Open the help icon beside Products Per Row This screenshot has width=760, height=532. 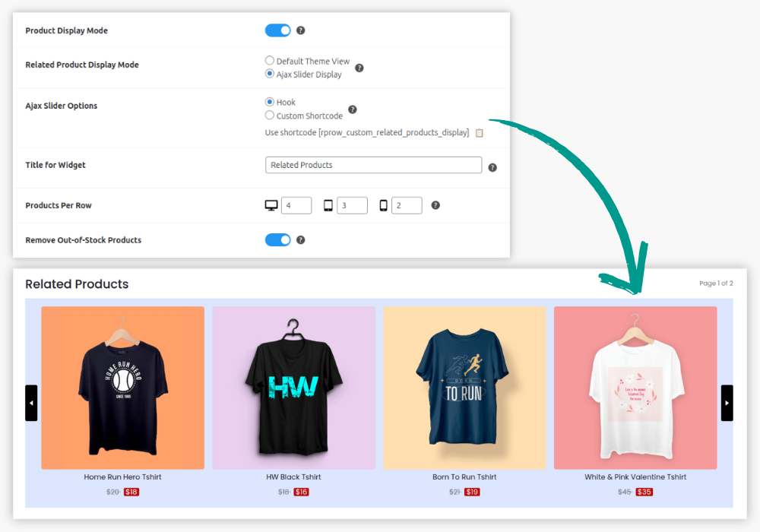click(x=435, y=204)
